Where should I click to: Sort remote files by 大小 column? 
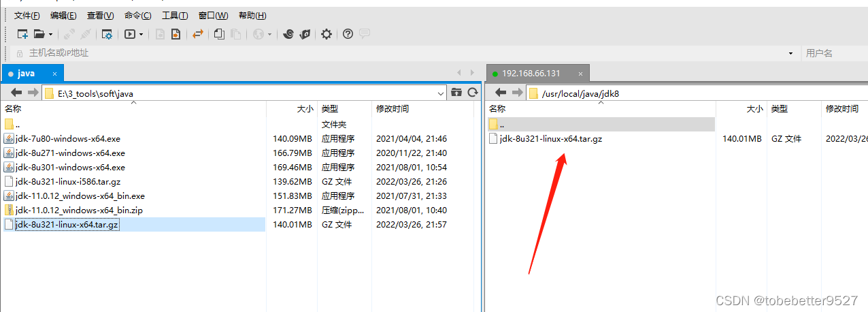(x=741, y=108)
